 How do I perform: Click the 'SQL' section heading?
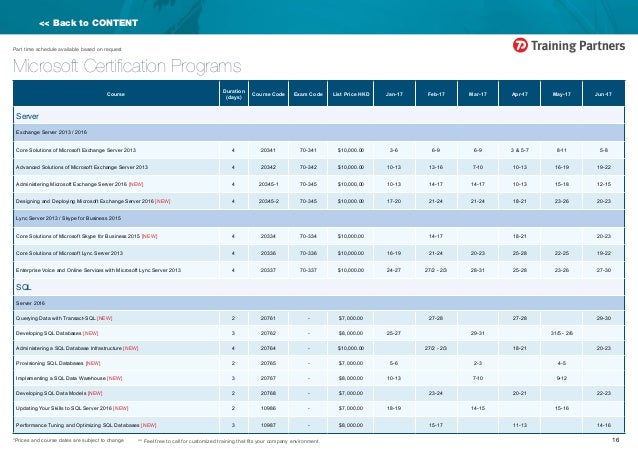coord(23,287)
